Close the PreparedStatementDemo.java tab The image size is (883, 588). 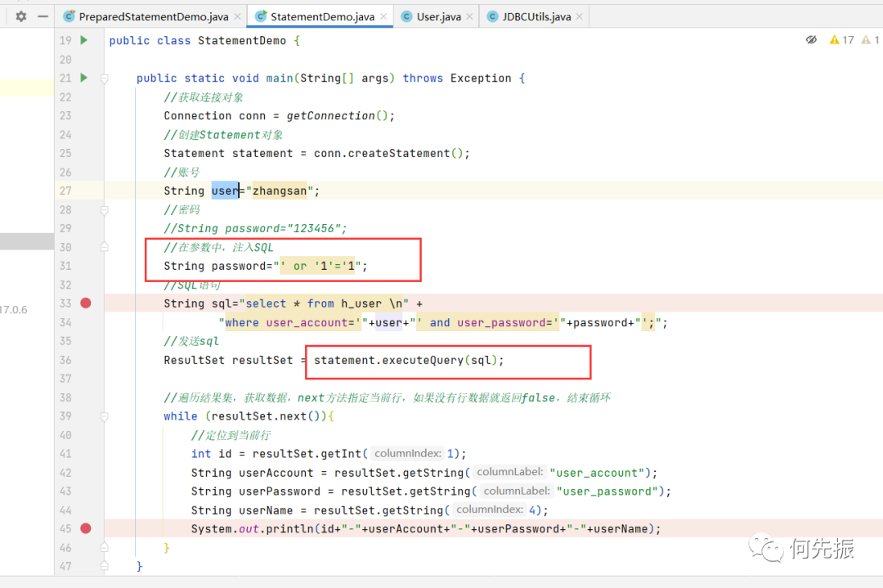tap(238, 16)
